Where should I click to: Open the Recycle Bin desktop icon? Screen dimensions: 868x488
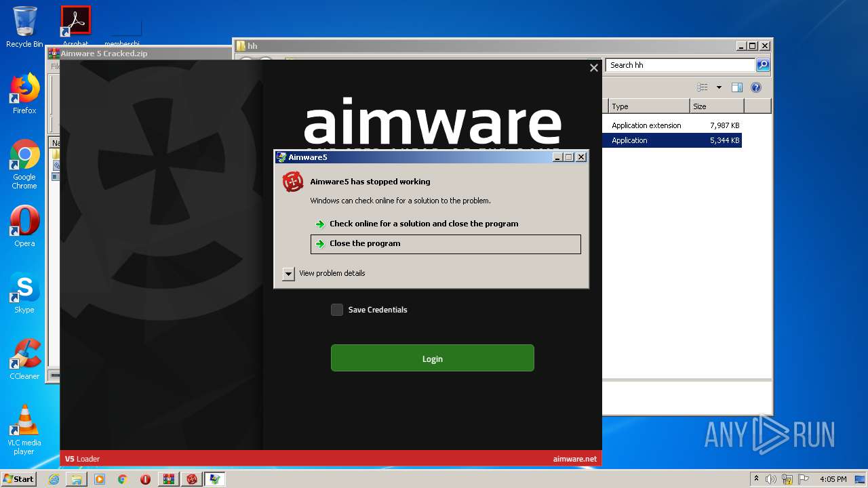click(x=24, y=27)
